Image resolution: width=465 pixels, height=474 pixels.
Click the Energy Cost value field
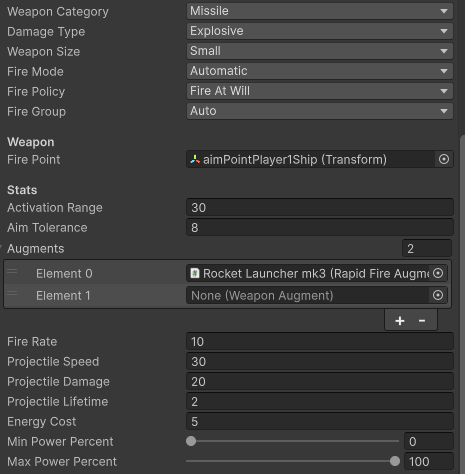tap(320, 421)
